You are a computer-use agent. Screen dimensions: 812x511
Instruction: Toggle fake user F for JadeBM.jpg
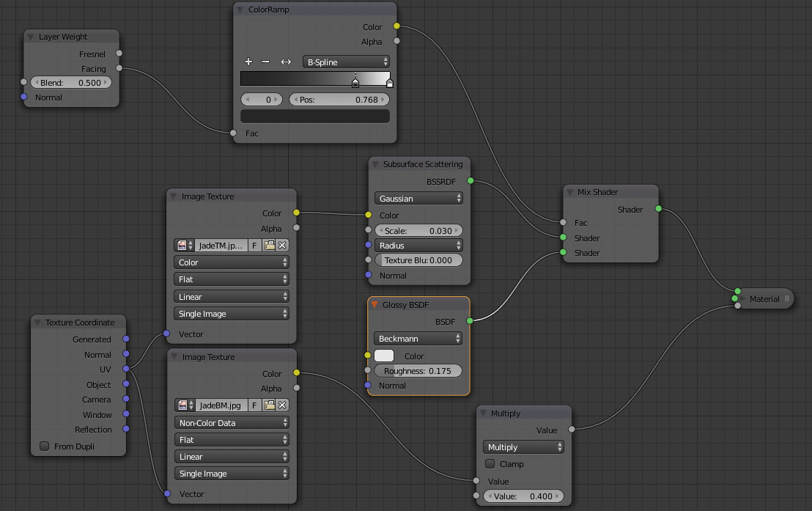(255, 405)
